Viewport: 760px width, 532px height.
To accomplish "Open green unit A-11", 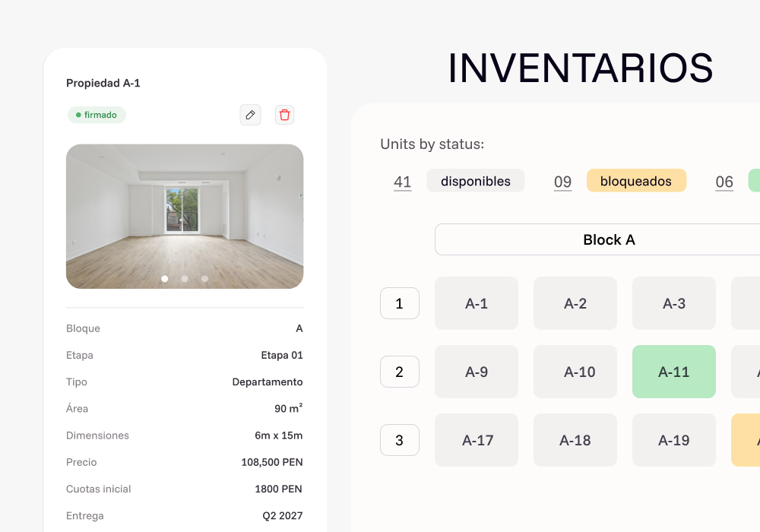I will 674,372.
